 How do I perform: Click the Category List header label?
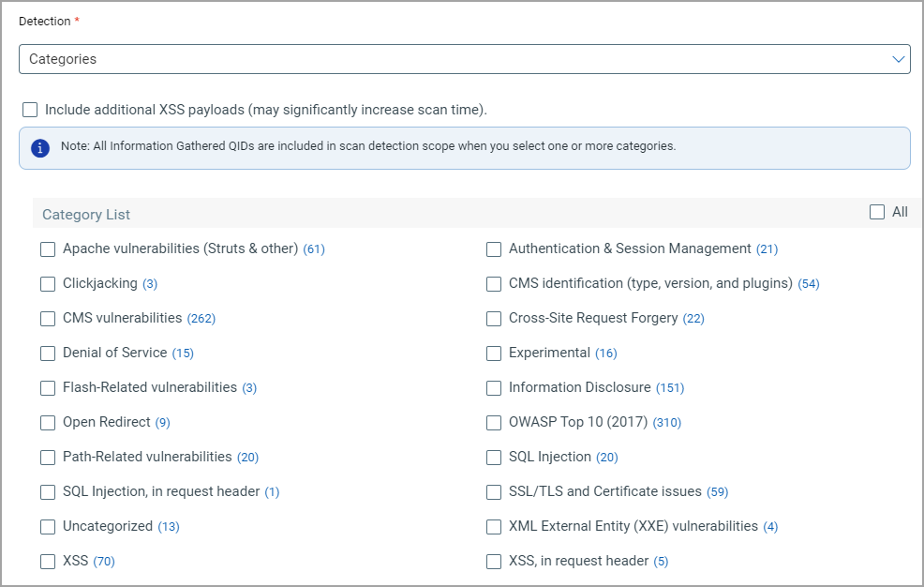[86, 214]
